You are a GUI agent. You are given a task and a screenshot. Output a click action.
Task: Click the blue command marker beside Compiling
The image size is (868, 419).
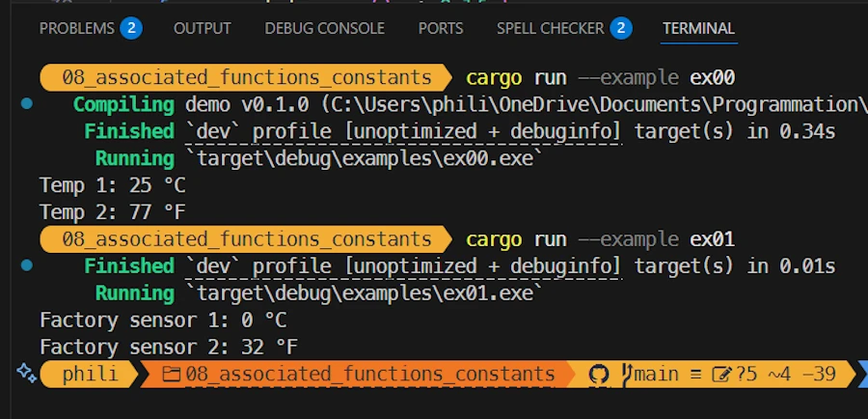(26, 103)
